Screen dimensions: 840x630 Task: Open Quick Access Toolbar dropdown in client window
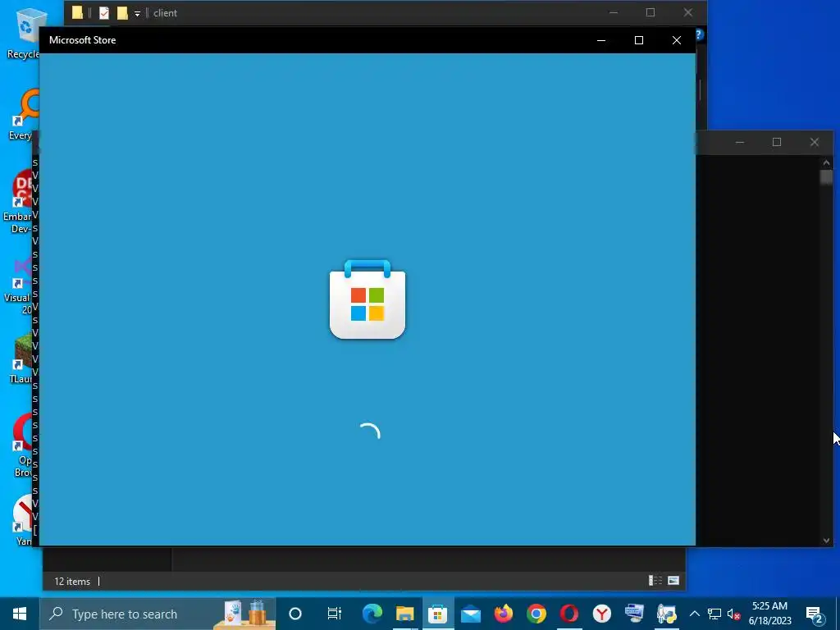pos(137,13)
